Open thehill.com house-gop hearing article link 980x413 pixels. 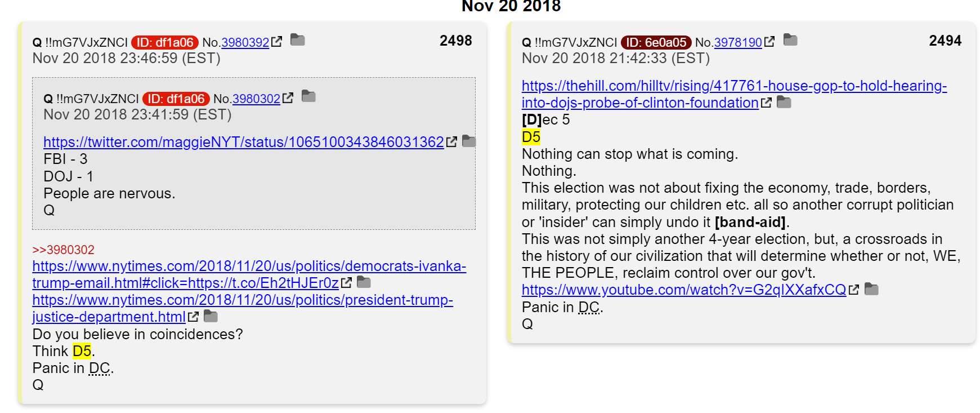(x=734, y=94)
